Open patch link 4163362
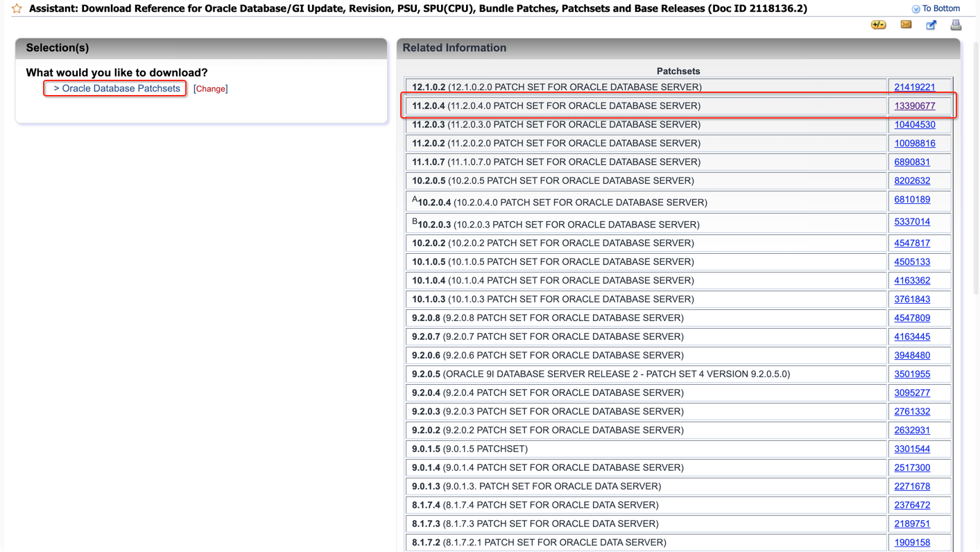 tap(912, 280)
